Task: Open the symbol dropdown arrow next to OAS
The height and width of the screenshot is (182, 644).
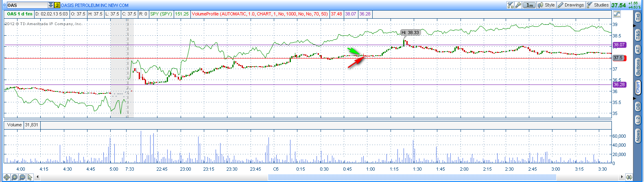Action: pos(51,5)
